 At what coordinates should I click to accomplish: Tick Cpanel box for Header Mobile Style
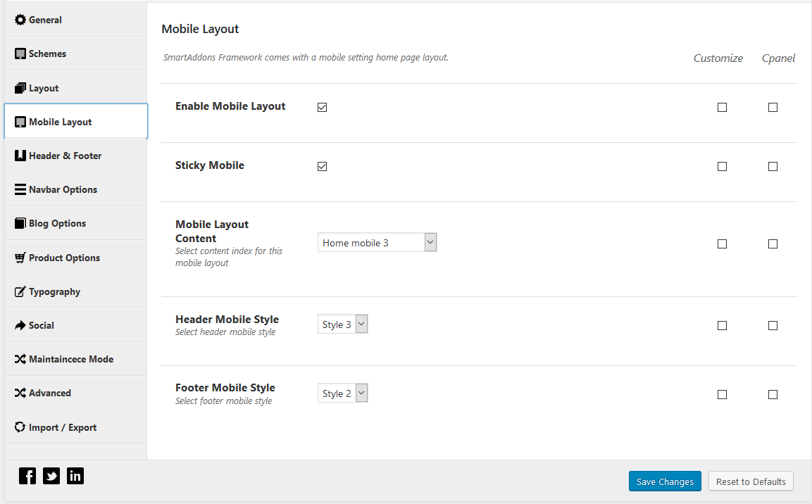pos(773,325)
